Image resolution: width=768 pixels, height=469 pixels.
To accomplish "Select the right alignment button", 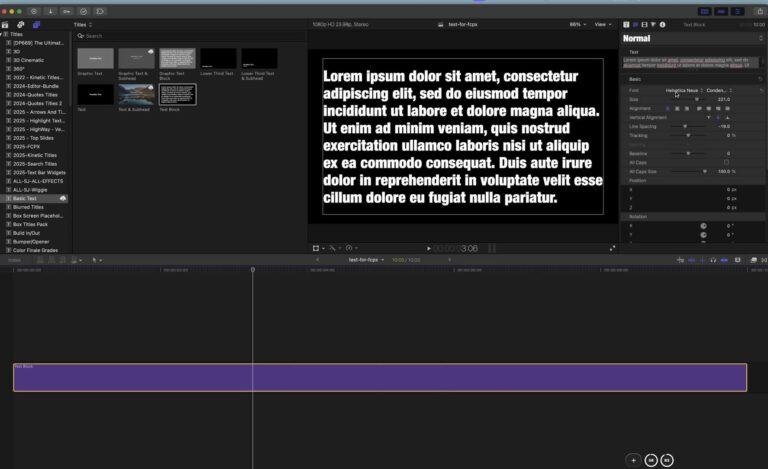I will 687,109.
